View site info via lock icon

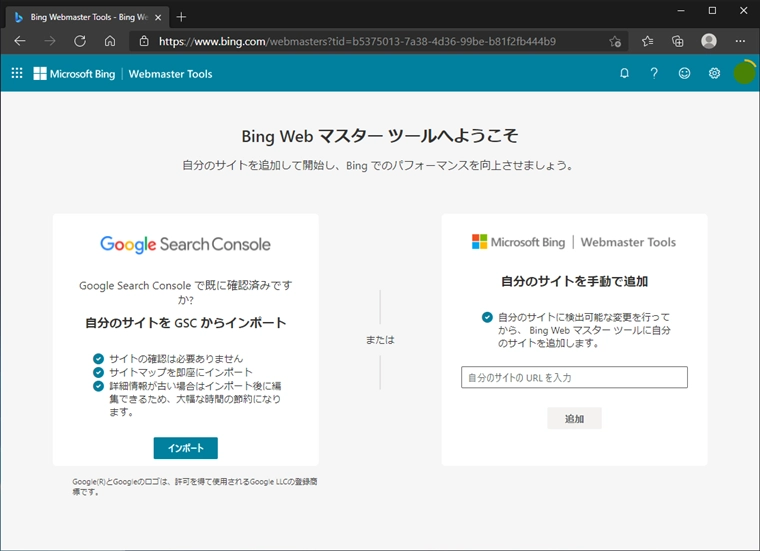coord(144,41)
